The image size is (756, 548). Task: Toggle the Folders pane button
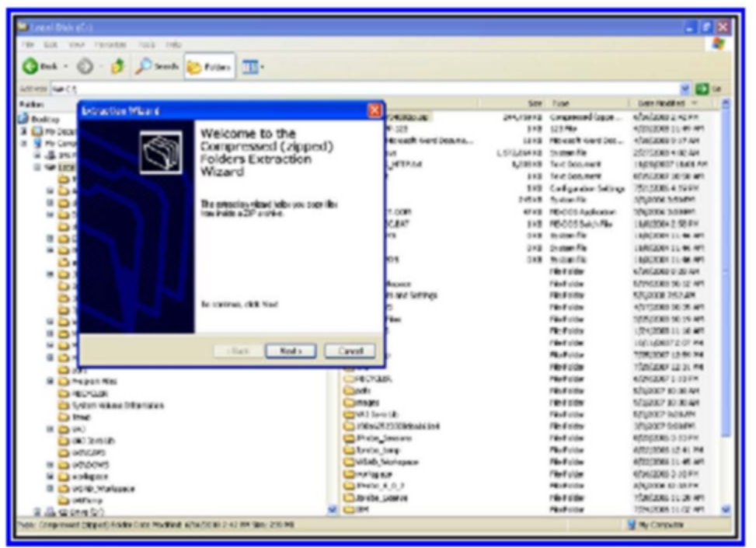point(209,68)
